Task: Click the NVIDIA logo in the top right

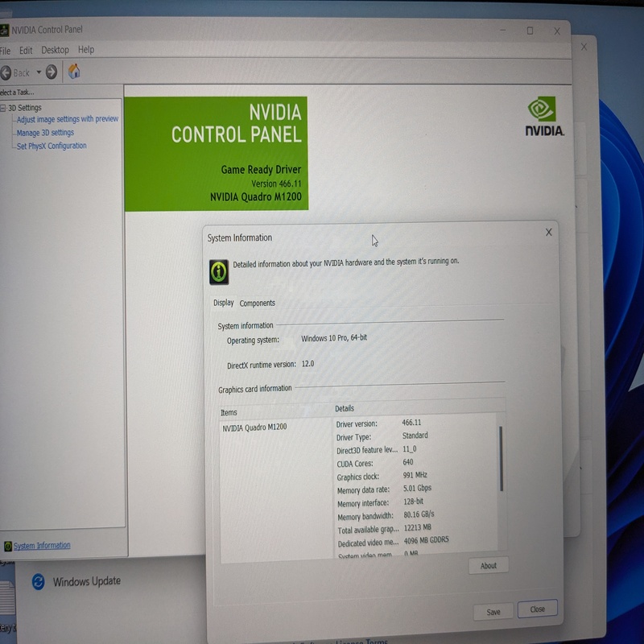Action: pos(544,116)
